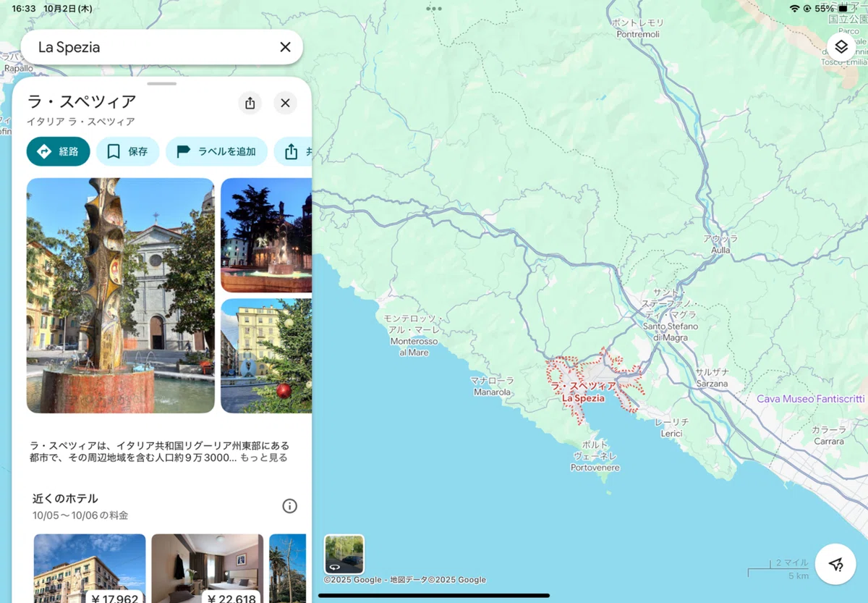Tap the Monterosso al Mare map label
Screen dimensions: 868x603
(x=414, y=335)
